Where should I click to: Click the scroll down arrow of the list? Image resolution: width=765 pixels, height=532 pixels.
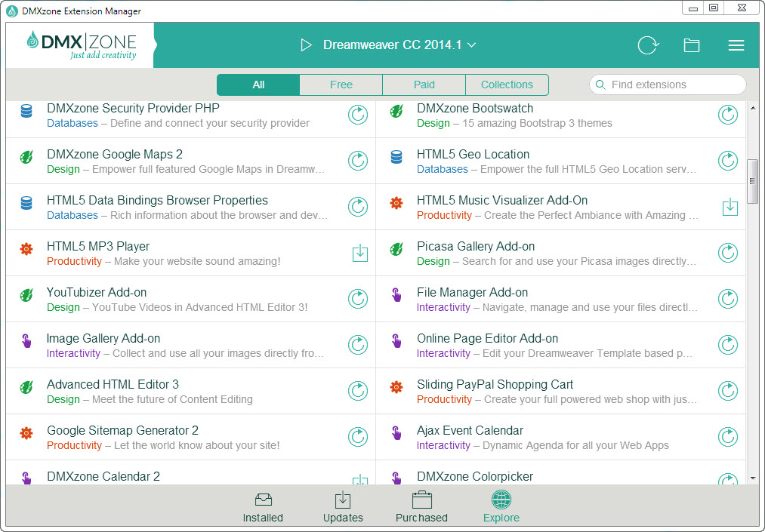click(x=752, y=478)
